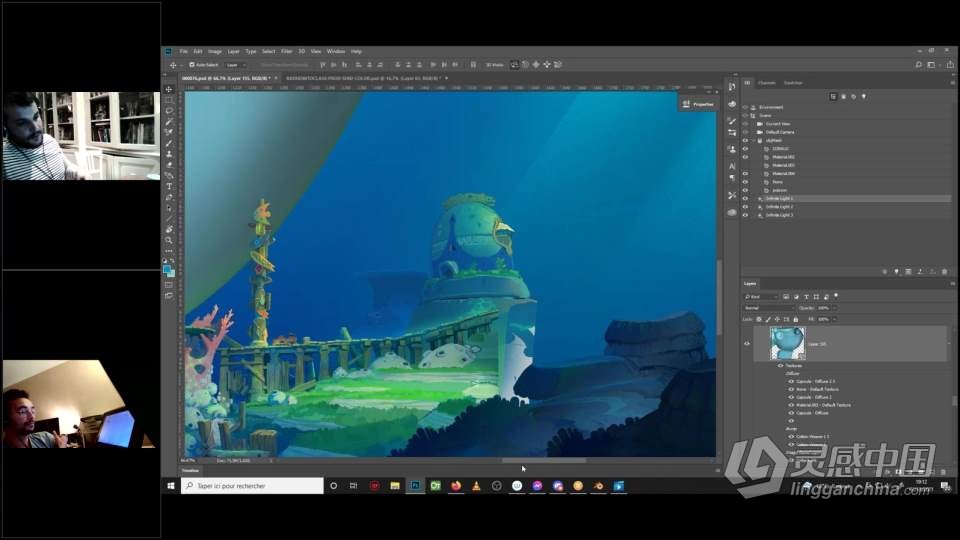Filter 3D panel by lights
The width and height of the screenshot is (960, 540).
(x=864, y=97)
